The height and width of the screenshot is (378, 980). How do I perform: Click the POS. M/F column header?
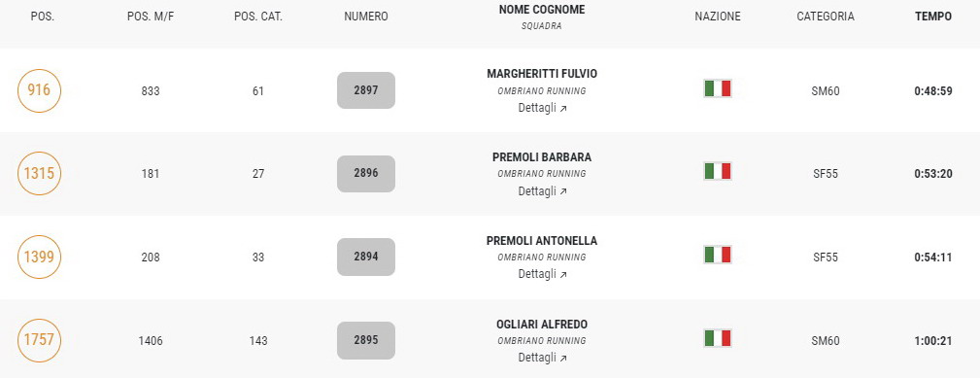point(150,17)
